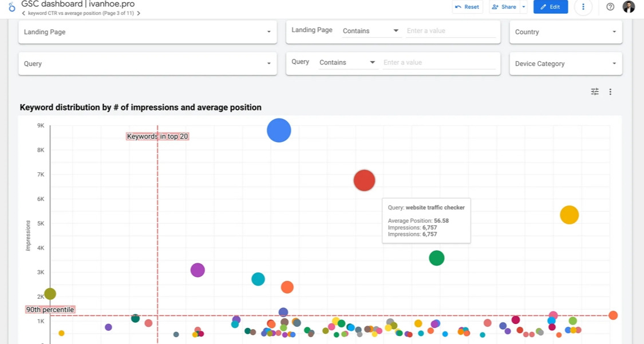Click the purple bubble near 3K impressions
Viewport: 644px width, 344px height.
(x=197, y=270)
